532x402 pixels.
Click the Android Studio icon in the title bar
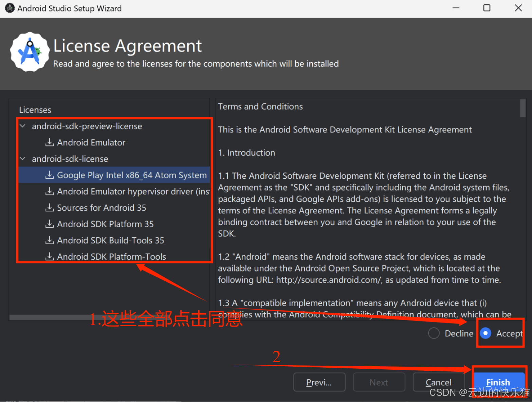click(x=10, y=8)
